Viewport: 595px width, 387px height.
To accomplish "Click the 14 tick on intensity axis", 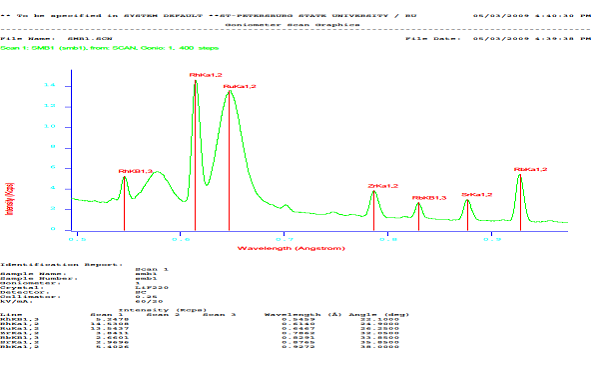I will point(50,85).
